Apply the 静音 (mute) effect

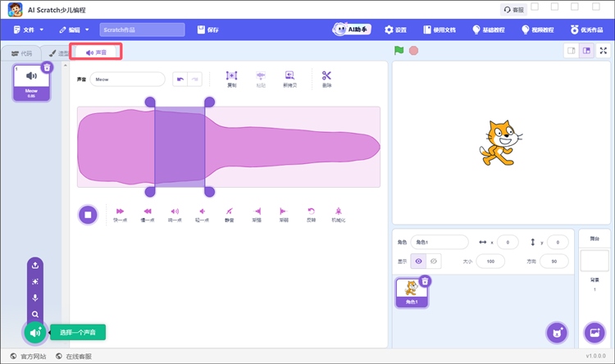point(230,212)
